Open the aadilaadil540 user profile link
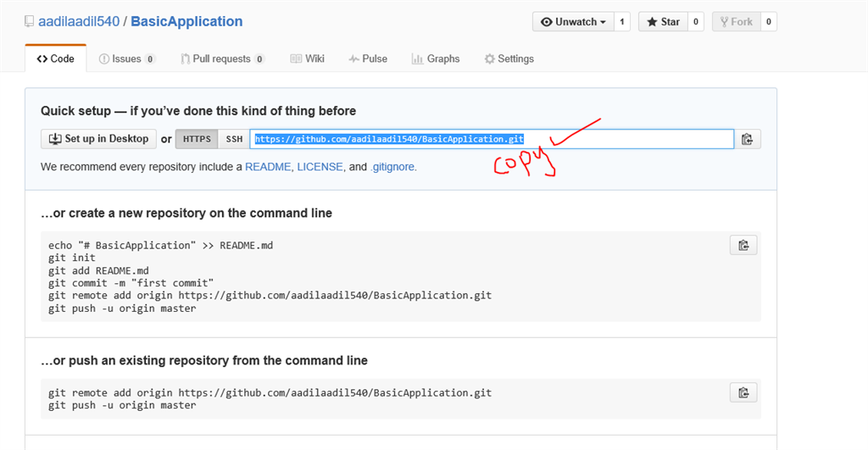 pos(79,21)
